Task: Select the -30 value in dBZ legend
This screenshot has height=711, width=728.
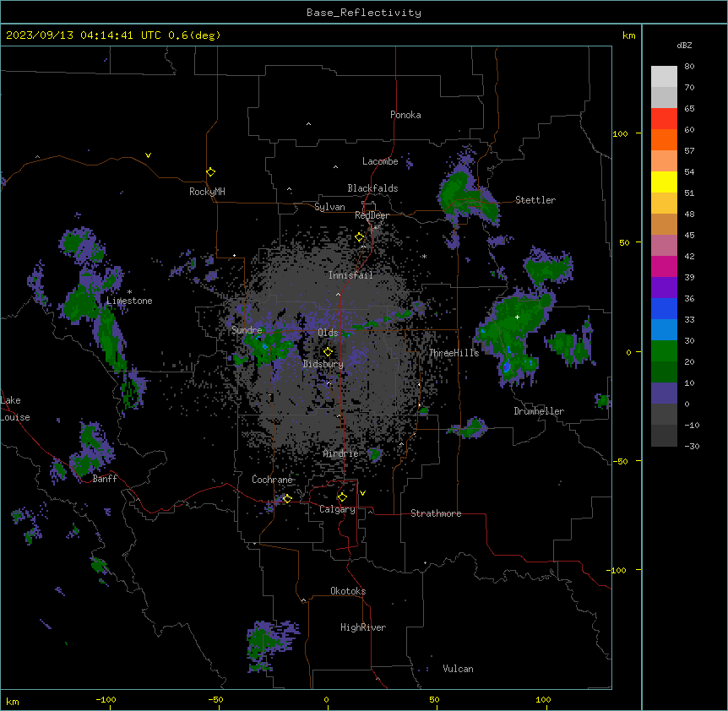Action: point(692,447)
